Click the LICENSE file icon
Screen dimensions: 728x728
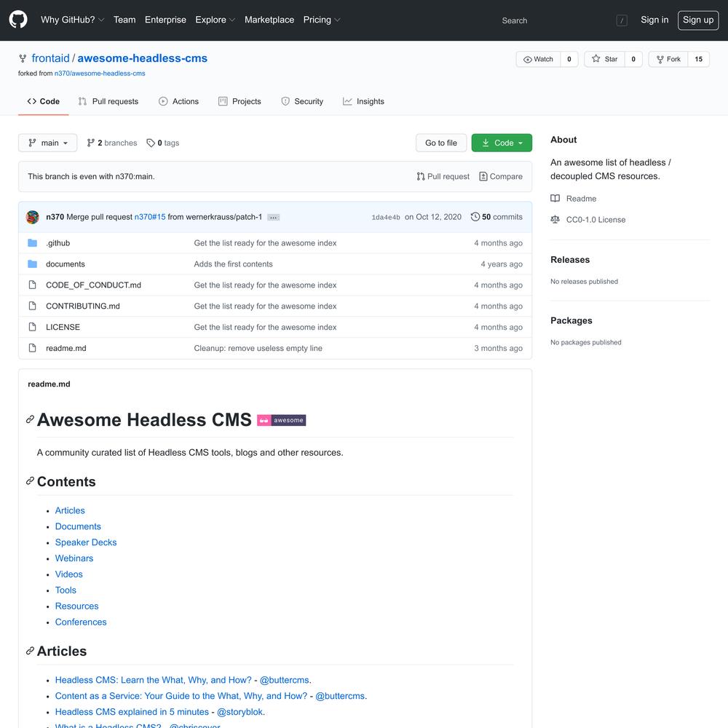(33, 327)
